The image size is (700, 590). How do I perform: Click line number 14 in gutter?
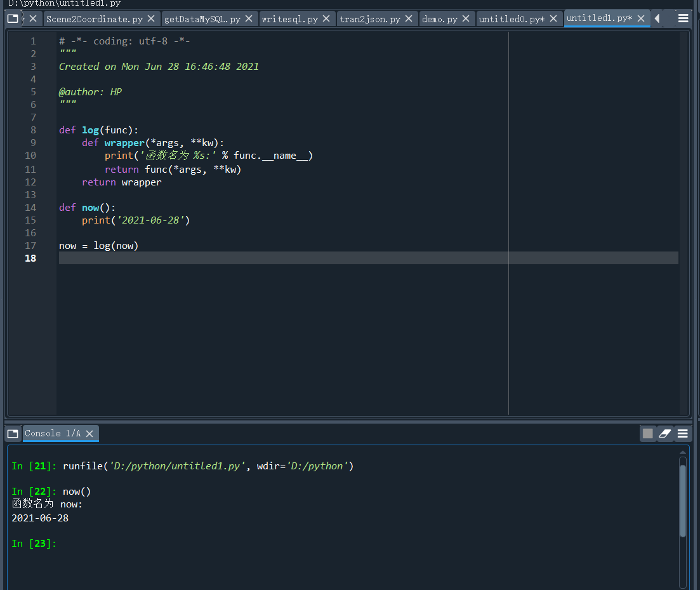(30, 208)
